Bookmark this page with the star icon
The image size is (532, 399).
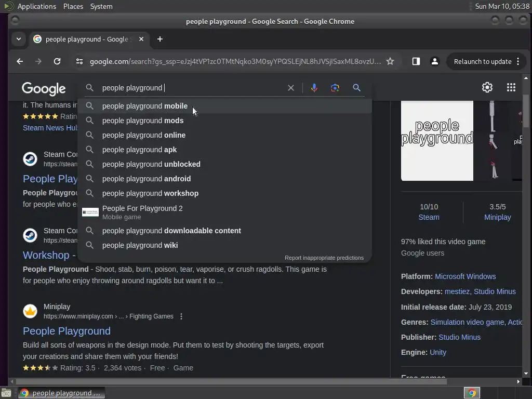pyautogui.click(x=390, y=61)
